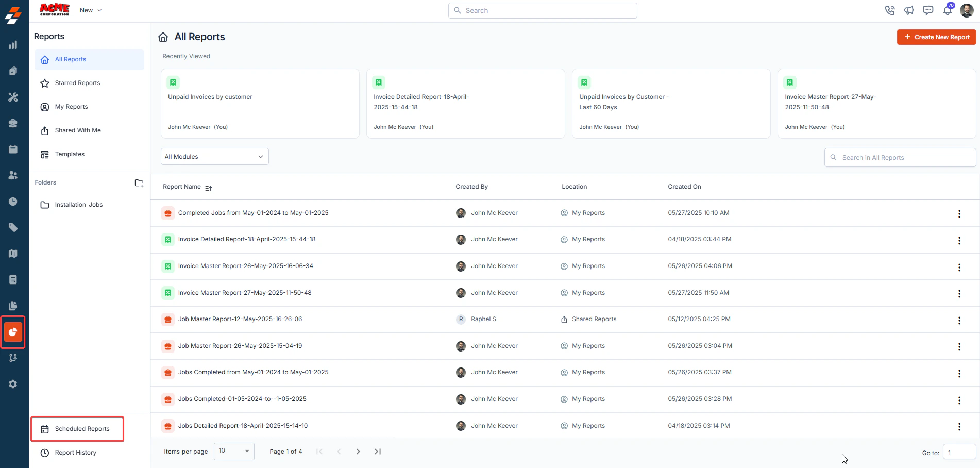Screen dimensions: 980x468
Task: Click Create New Report button
Action: tap(936, 37)
